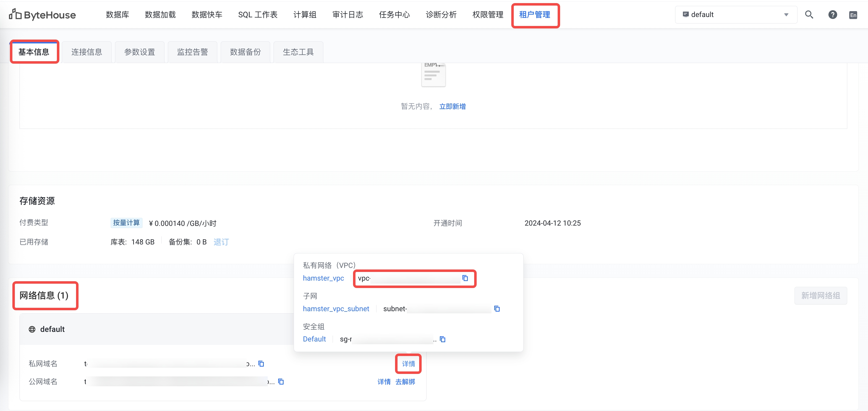Copy the public domain name
Image resolution: width=868 pixels, height=411 pixels.
point(281,382)
